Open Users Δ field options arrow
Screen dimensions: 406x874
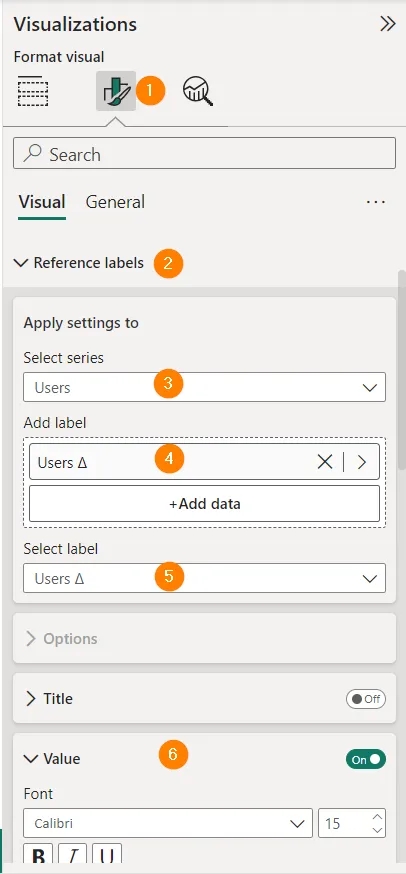tap(362, 462)
